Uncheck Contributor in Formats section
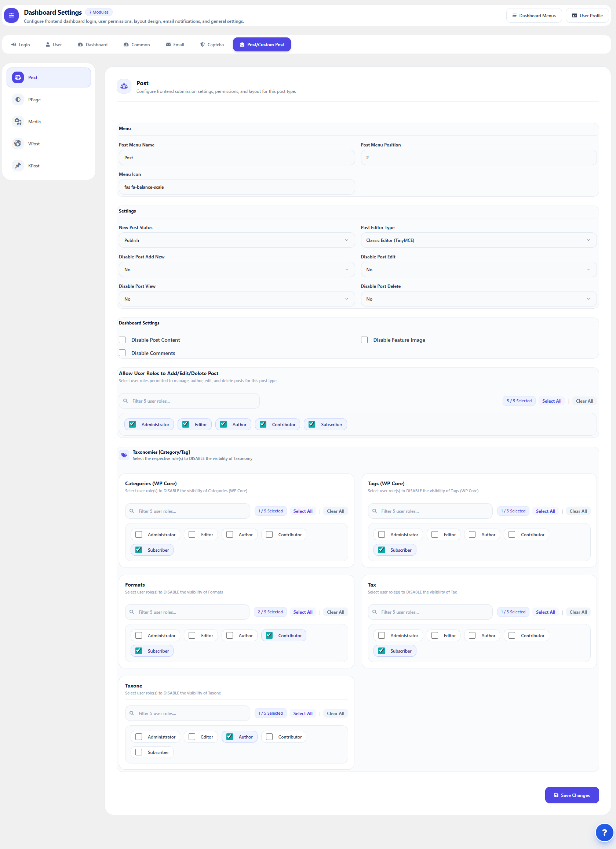616x849 pixels. pyautogui.click(x=269, y=635)
